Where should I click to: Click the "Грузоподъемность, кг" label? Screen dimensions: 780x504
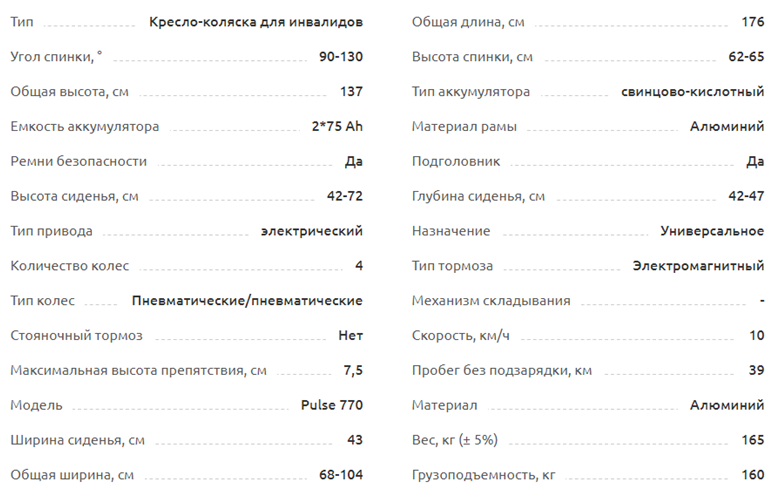coord(484,475)
